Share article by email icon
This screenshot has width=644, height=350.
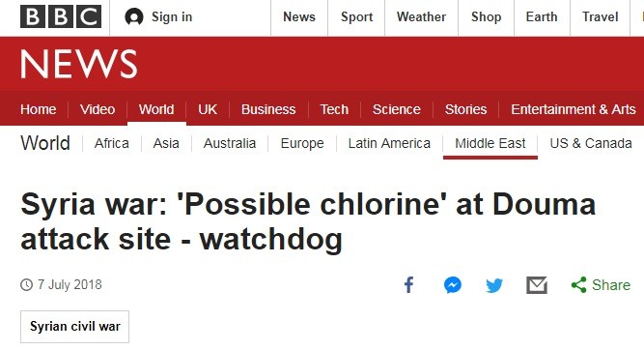click(x=537, y=285)
